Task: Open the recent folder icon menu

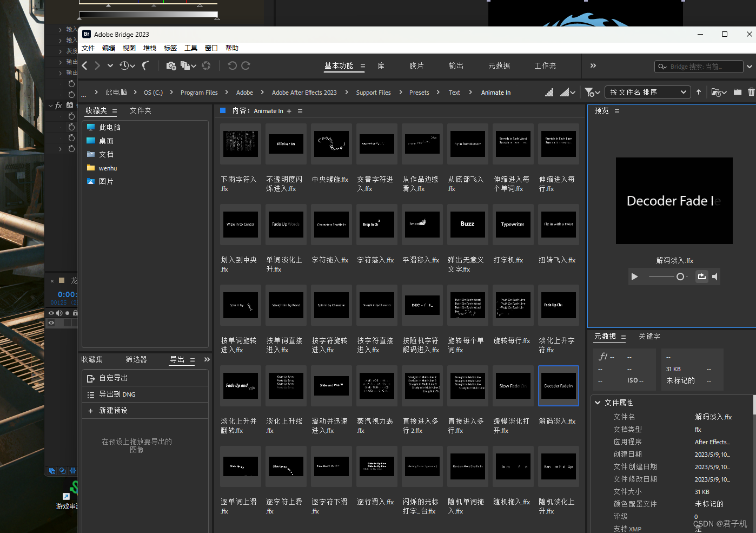Action: point(719,93)
